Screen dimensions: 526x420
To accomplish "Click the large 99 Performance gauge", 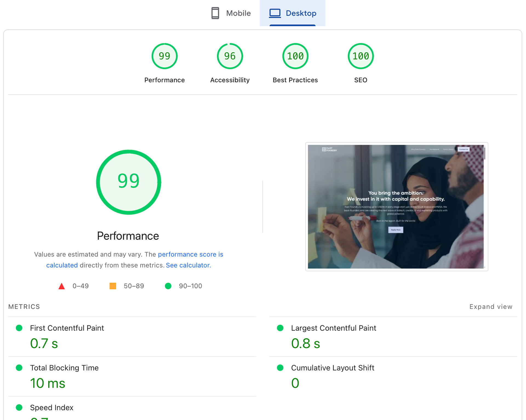I will coord(128,182).
